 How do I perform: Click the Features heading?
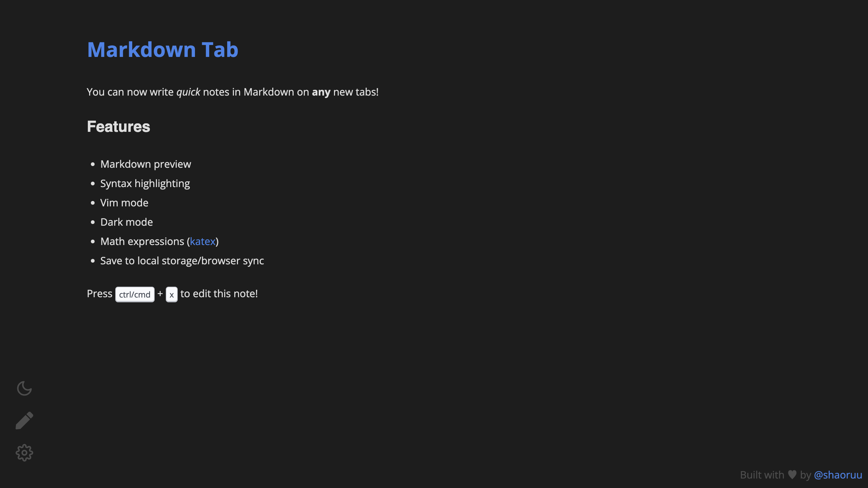pyautogui.click(x=118, y=126)
